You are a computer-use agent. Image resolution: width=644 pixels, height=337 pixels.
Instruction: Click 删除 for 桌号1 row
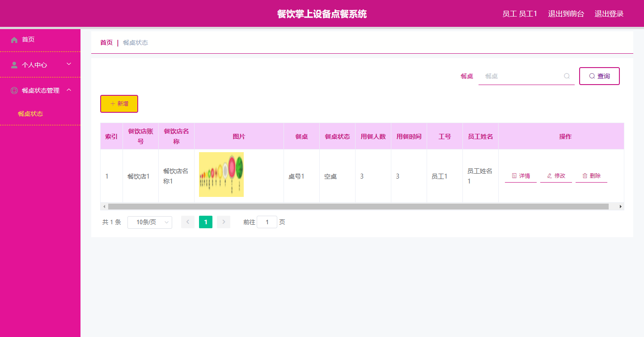coord(591,176)
